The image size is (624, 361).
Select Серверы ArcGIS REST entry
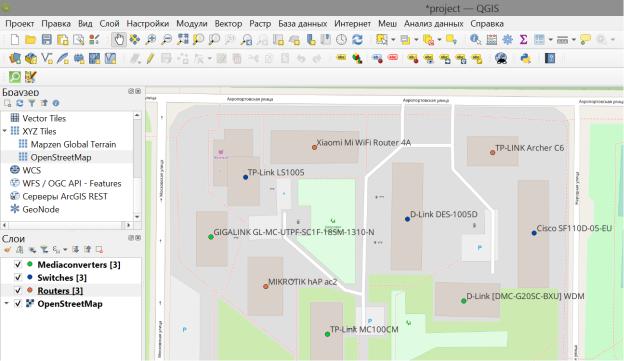(65, 197)
